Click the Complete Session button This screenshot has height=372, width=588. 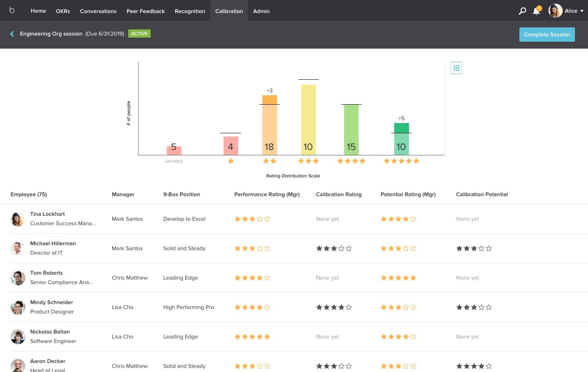tap(547, 34)
